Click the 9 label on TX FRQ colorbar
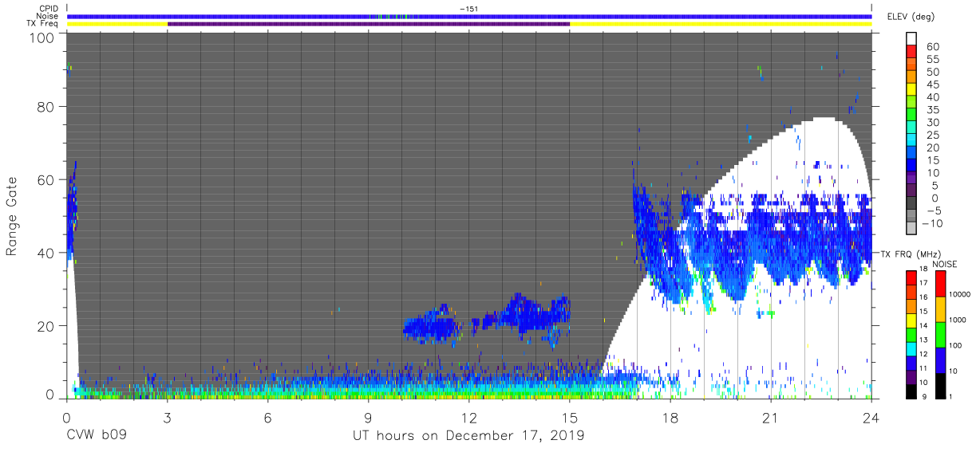Screen dimensions: 980x452 [926, 396]
